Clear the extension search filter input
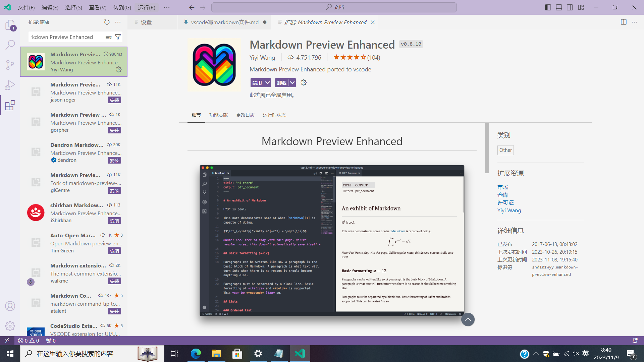Screen dimensions: 644x362 pos(108,37)
